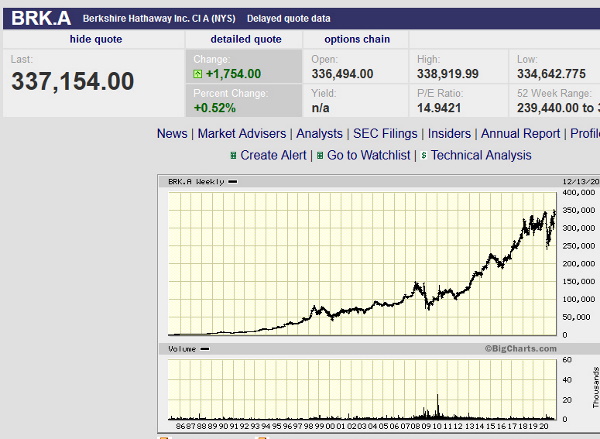This screenshot has width=600, height=439.
Task: Open the Insiders link
Action: point(449,134)
